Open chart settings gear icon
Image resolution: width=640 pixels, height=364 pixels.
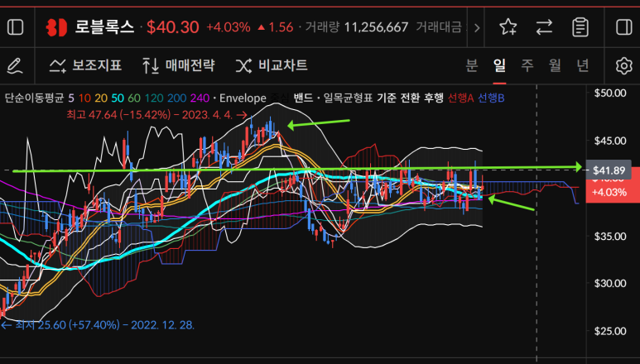coord(623,65)
